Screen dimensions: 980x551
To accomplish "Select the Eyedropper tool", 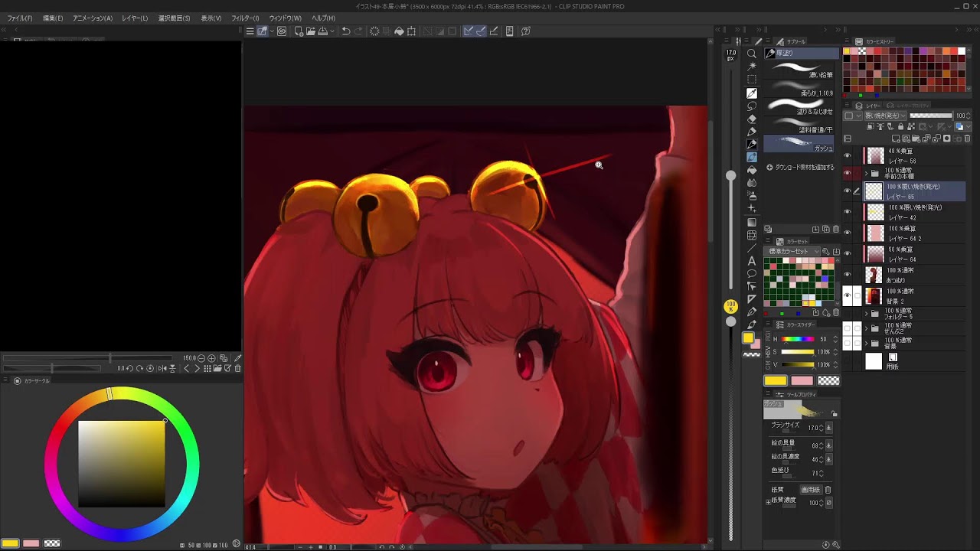I will pos(752,93).
